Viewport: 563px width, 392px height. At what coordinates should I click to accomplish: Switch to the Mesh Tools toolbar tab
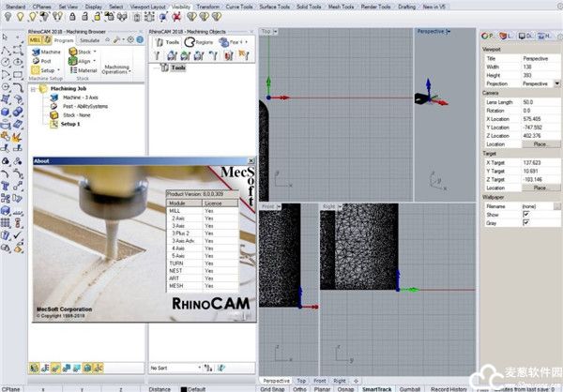click(x=341, y=7)
